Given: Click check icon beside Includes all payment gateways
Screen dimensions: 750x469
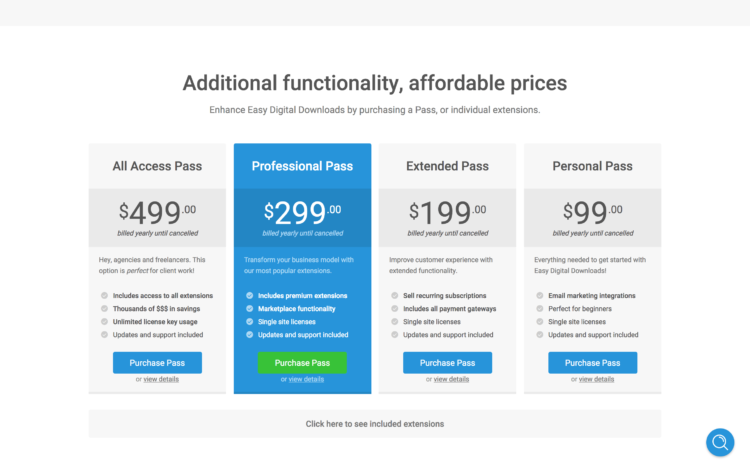Looking at the screenshot, I should (395, 309).
